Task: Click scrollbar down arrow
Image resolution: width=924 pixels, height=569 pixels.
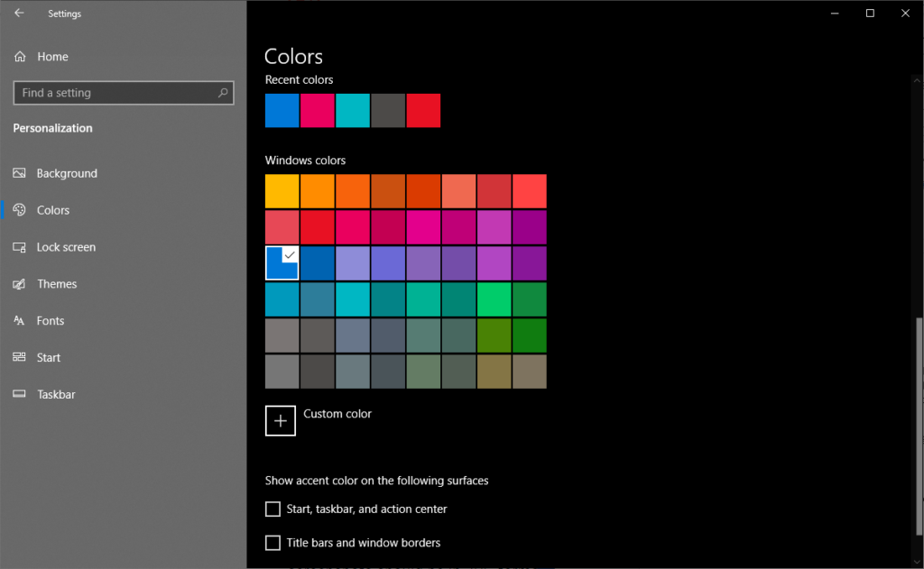Action: tap(917, 563)
